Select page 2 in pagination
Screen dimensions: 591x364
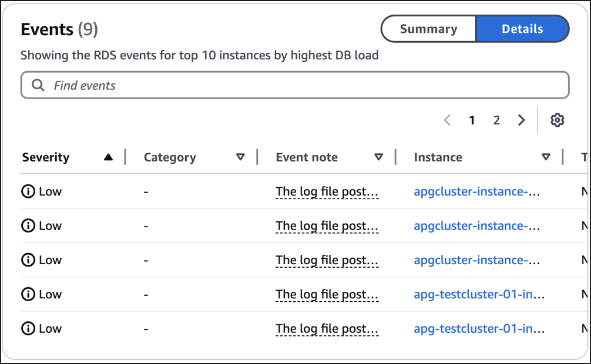(x=496, y=120)
